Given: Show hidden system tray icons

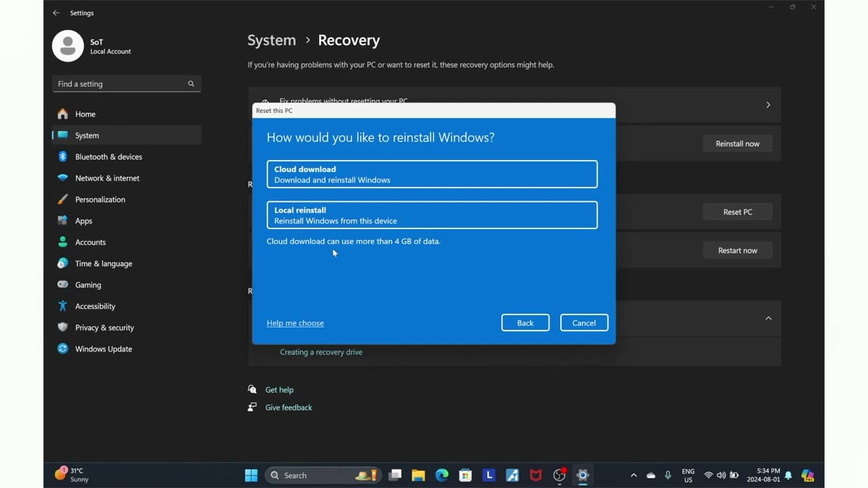Looking at the screenshot, I should (633, 475).
